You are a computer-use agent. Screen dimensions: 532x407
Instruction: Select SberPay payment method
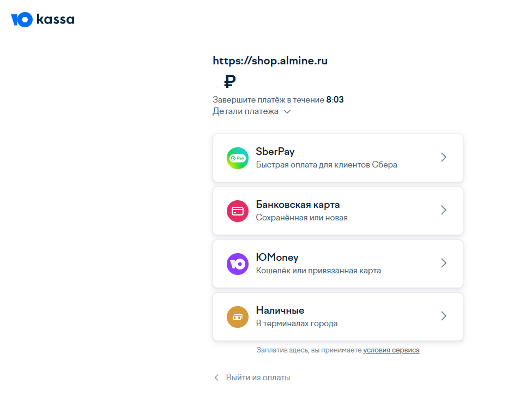pyautogui.click(x=275, y=152)
